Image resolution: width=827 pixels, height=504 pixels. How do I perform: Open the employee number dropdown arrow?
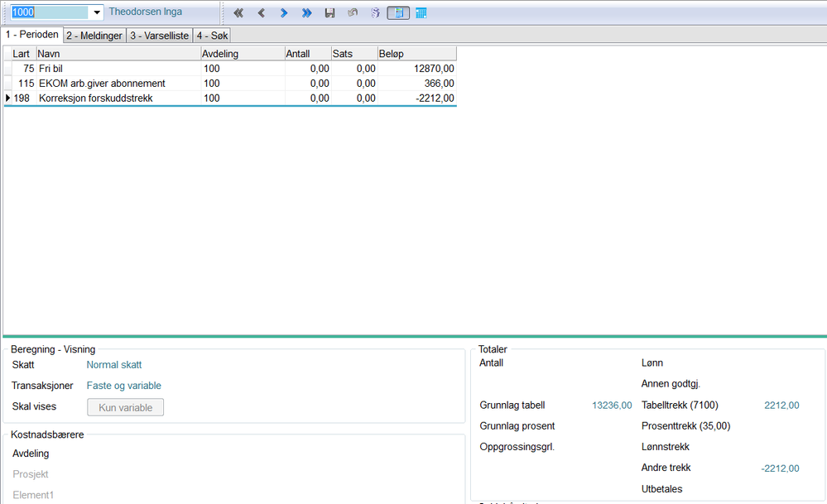(x=97, y=12)
